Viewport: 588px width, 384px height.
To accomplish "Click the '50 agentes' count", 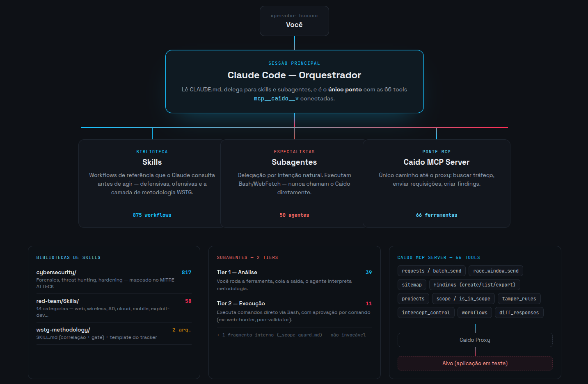I will [x=294, y=215].
